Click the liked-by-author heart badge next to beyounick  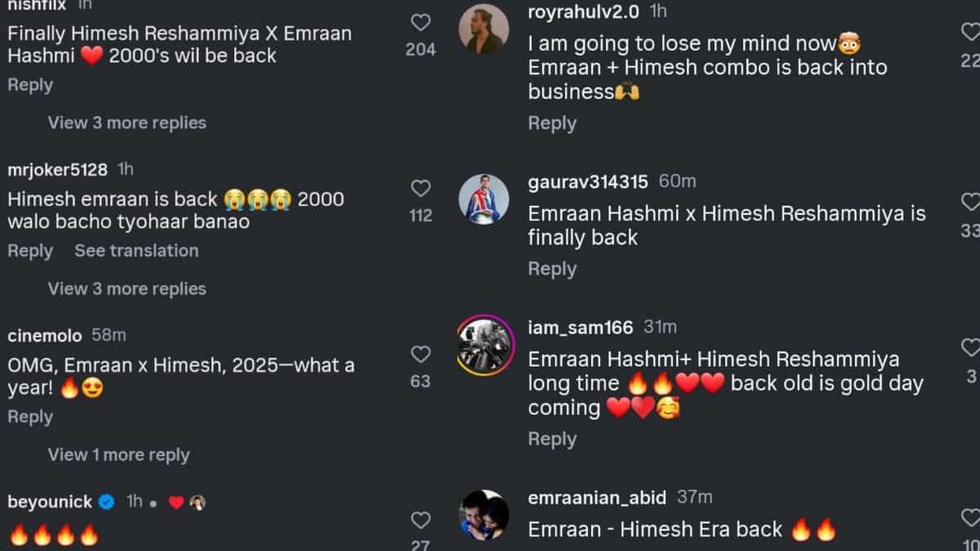pos(176,503)
